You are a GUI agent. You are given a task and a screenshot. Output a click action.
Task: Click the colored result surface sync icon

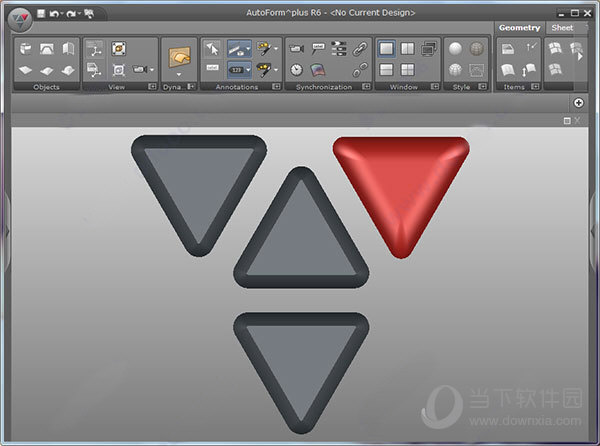pyautogui.click(x=318, y=70)
